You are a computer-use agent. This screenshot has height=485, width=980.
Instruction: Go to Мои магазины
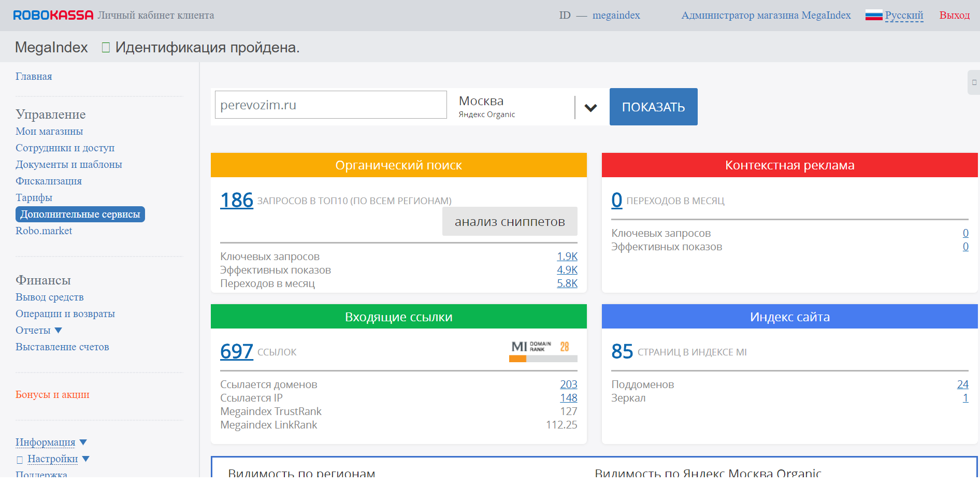[x=49, y=131]
